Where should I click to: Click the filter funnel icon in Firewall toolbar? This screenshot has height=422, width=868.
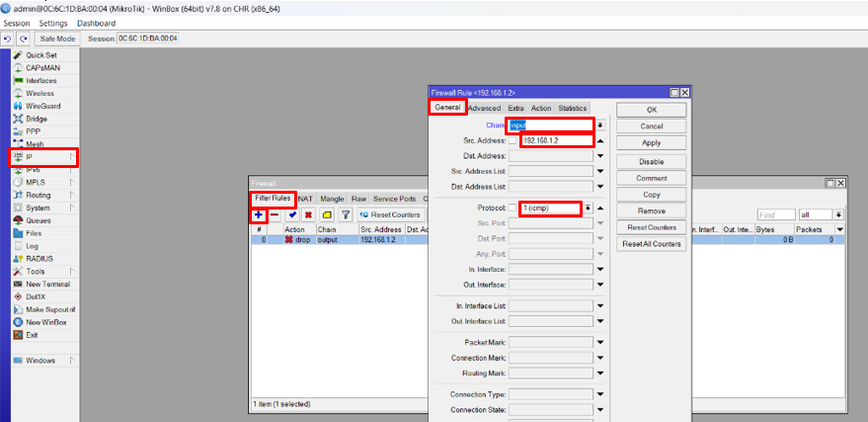point(346,214)
